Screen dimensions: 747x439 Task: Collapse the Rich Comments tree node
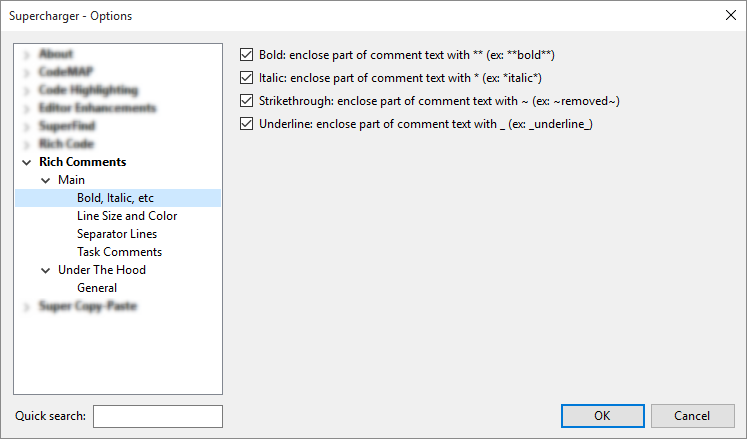pyautogui.click(x=27, y=163)
